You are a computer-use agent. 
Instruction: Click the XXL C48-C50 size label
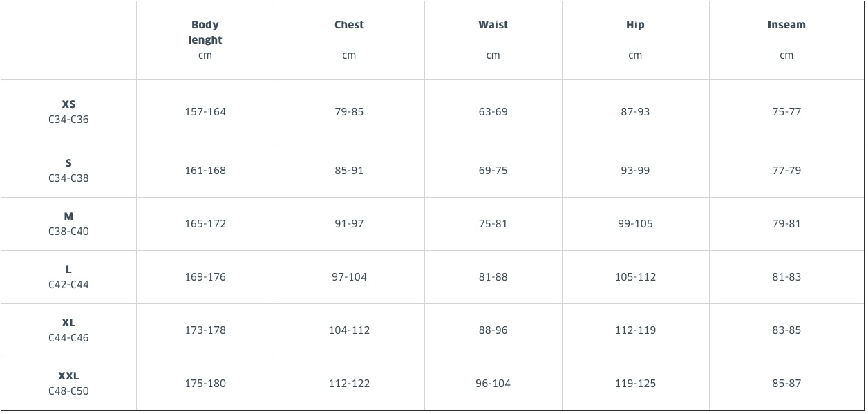tap(68, 384)
